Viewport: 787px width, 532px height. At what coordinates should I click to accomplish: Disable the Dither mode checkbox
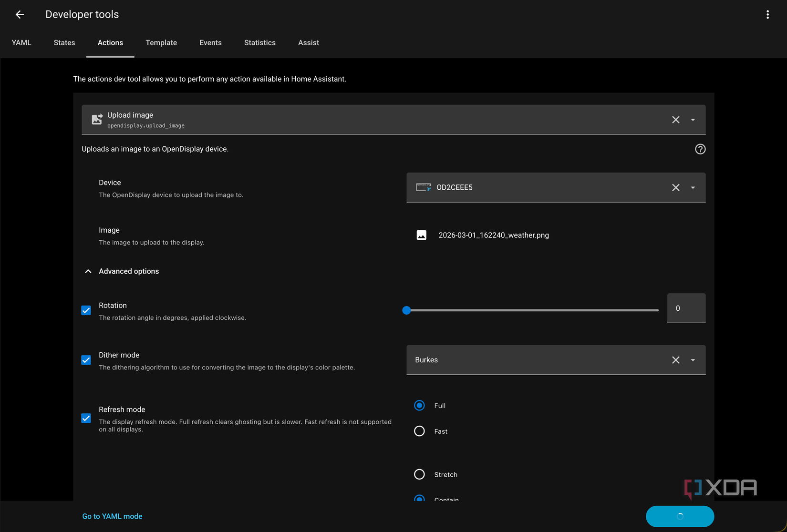[86, 360]
